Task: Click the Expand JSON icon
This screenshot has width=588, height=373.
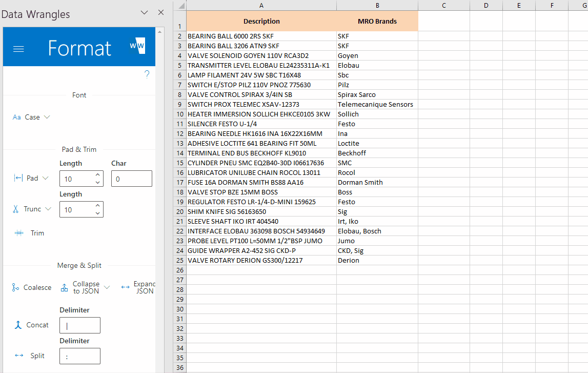Action: [x=125, y=287]
